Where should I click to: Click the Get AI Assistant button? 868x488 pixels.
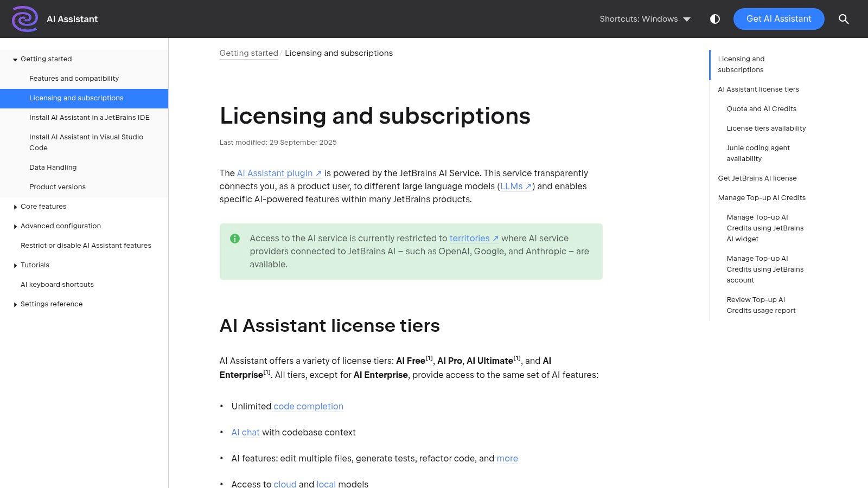(778, 19)
